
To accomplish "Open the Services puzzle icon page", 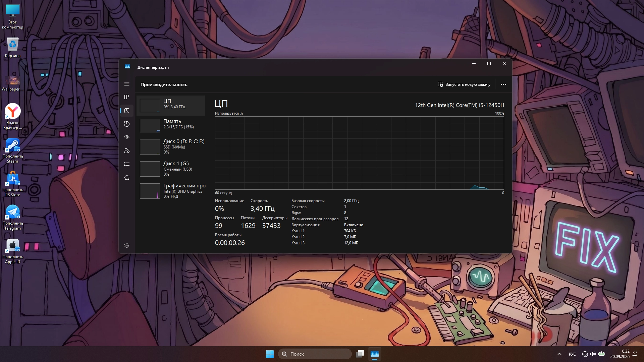I will pos(127,178).
